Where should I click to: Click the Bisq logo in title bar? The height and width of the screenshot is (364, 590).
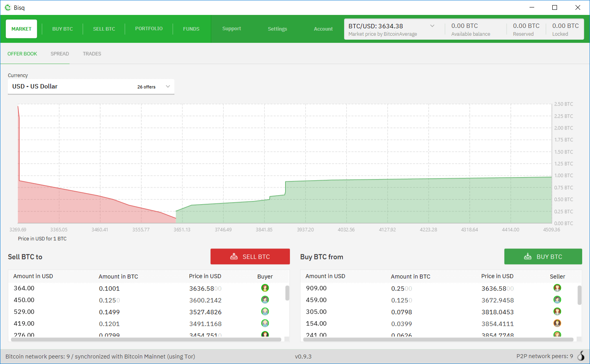pyautogui.click(x=8, y=7)
